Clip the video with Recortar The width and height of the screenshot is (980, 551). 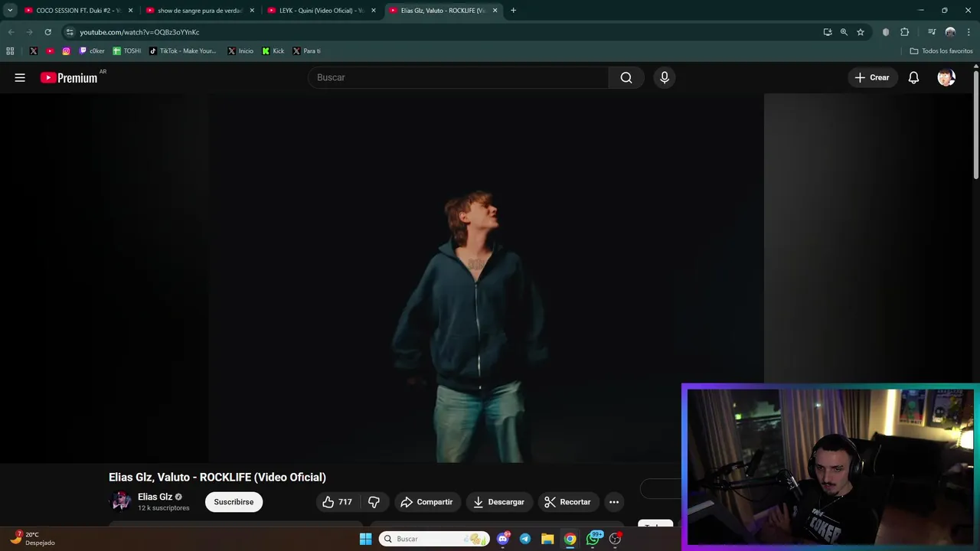568,502
